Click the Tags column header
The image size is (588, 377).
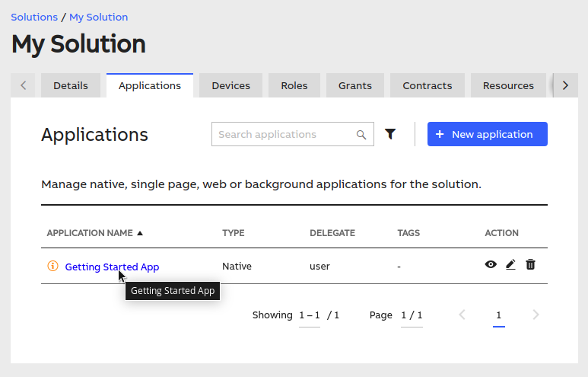pyautogui.click(x=408, y=233)
